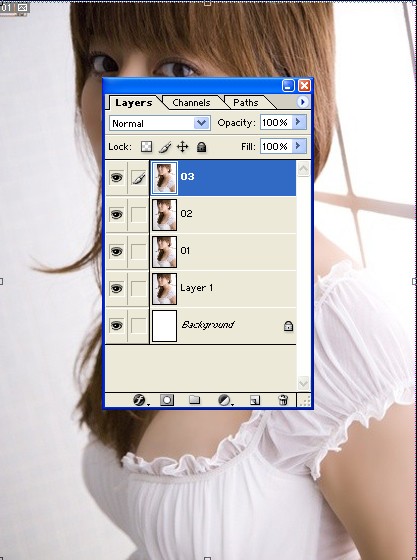Image resolution: width=417 pixels, height=560 pixels.
Task: Open the Opacity slider arrow
Action: (x=299, y=122)
